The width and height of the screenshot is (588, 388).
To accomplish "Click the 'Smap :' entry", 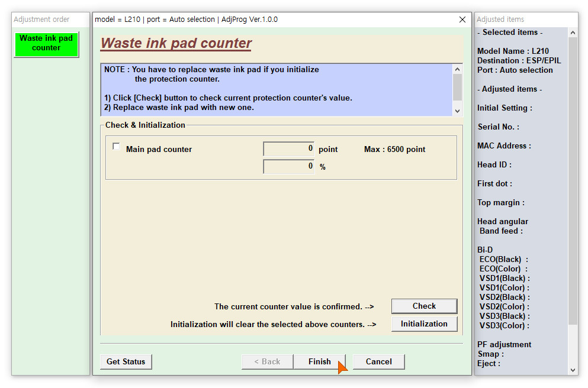I will (491, 354).
